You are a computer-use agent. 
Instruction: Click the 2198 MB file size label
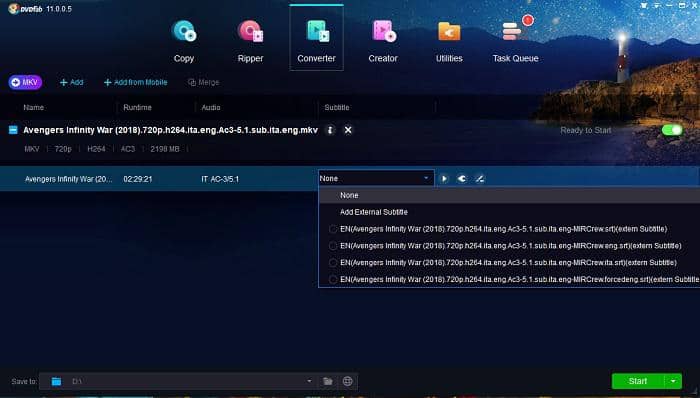point(165,149)
